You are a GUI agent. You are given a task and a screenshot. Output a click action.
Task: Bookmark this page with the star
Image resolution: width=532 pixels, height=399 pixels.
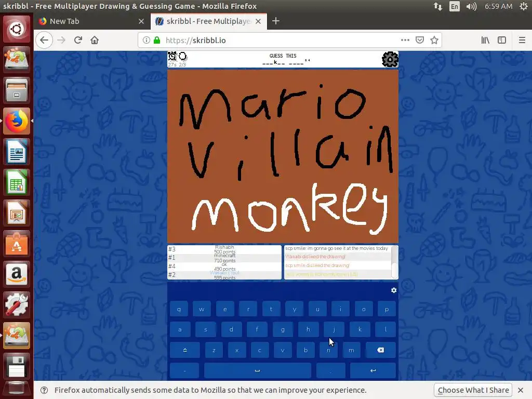coord(434,40)
